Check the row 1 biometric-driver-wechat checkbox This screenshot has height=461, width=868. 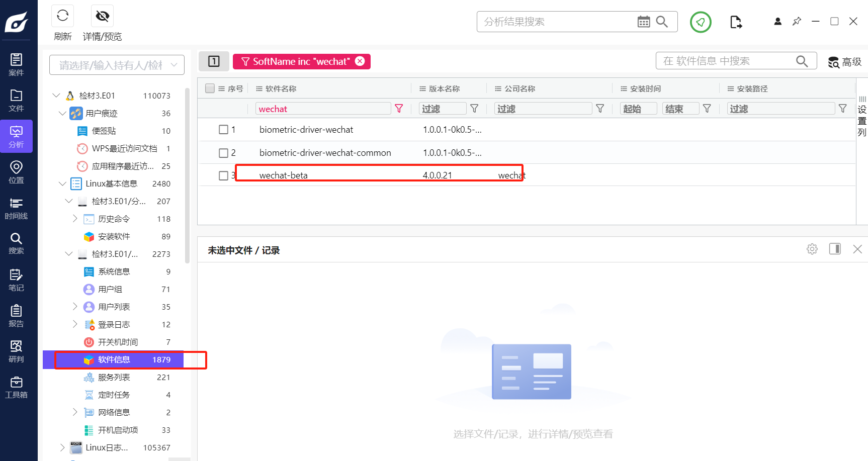click(224, 130)
